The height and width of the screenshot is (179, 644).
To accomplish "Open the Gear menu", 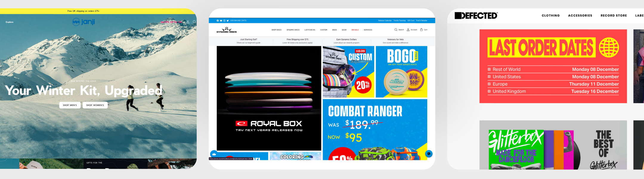I will (x=344, y=30).
